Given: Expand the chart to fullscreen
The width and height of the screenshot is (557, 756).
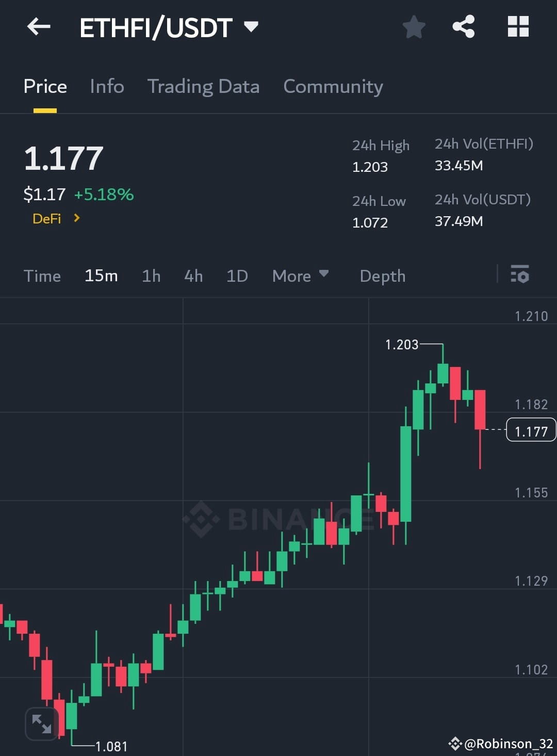Looking at the screenshot, I should click(x=41, y=723).
